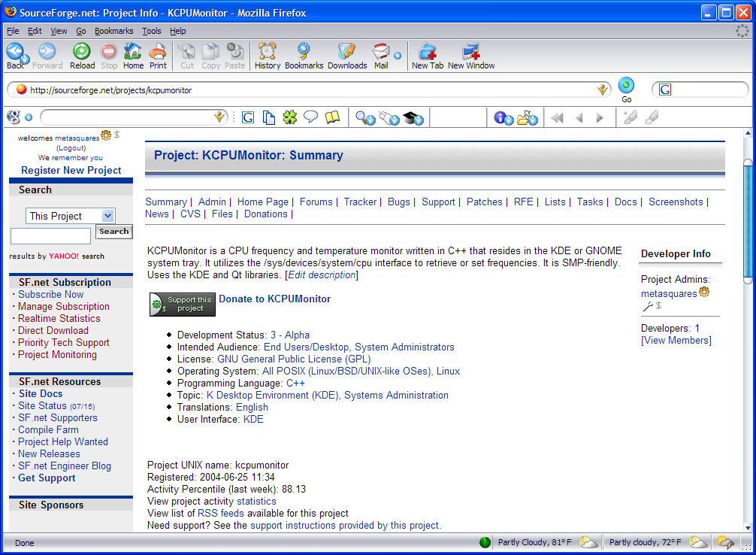Expand the This Project search scope dropdown

107,216
